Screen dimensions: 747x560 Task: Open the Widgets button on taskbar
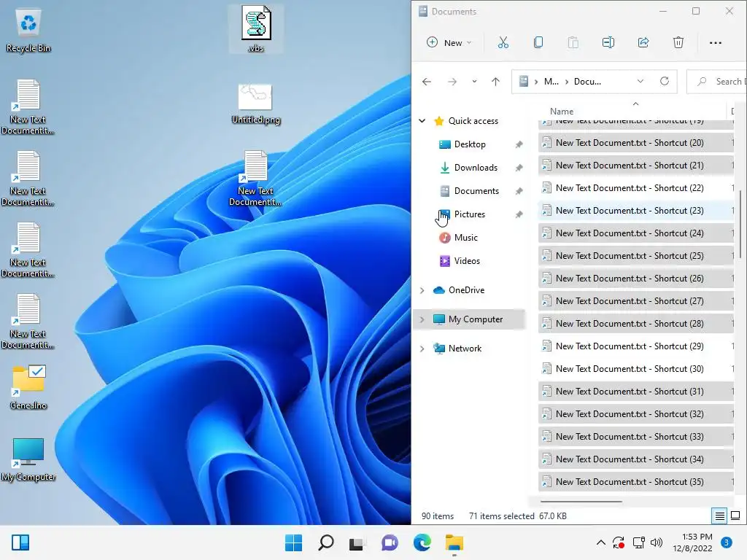pos(20,542)
